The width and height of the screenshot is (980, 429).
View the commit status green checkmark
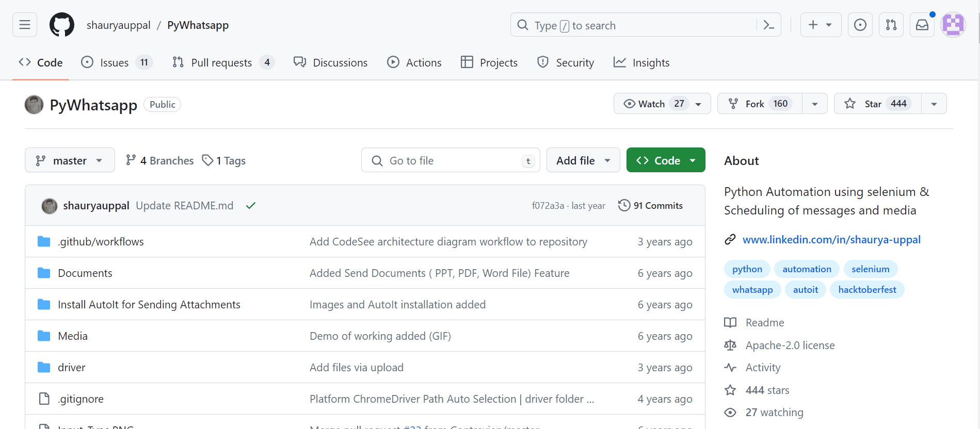(251, 206)
